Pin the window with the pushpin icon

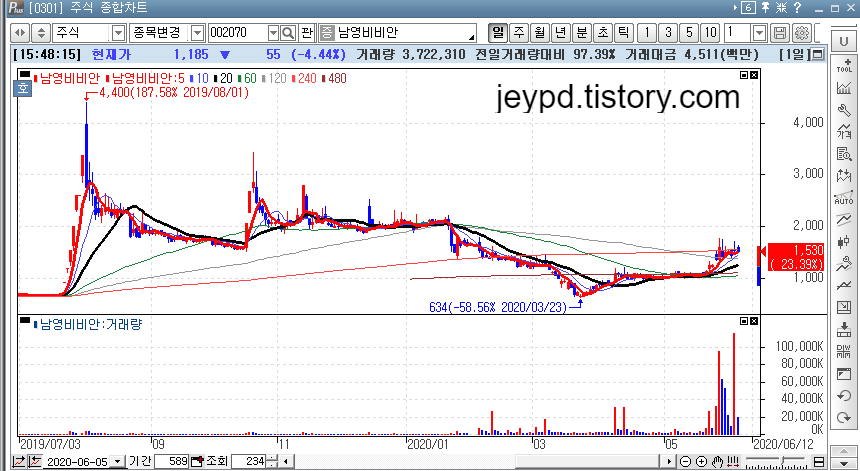(x=765, y=8)
